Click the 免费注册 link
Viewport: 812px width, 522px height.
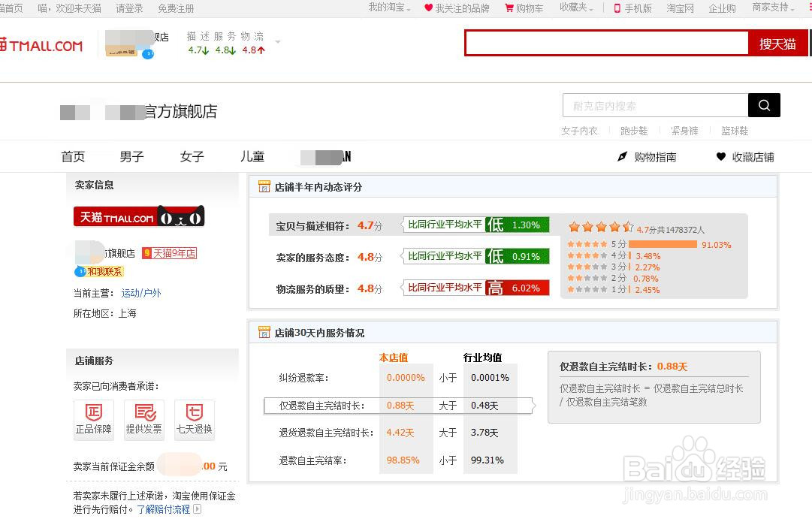176,8
